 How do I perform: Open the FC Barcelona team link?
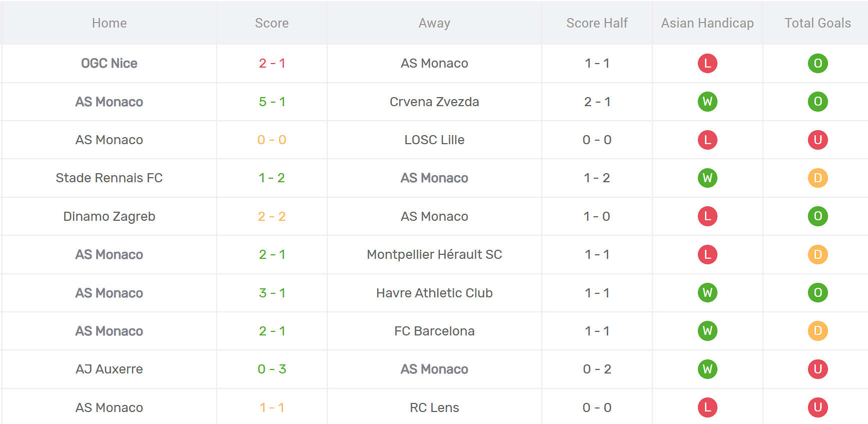[x=434, y=331]
